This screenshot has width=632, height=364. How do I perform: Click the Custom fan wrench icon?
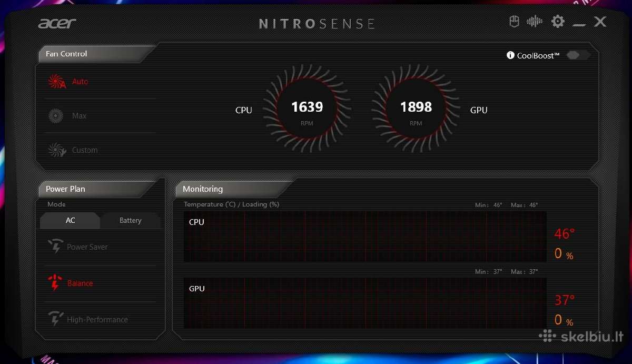point(57,150)
